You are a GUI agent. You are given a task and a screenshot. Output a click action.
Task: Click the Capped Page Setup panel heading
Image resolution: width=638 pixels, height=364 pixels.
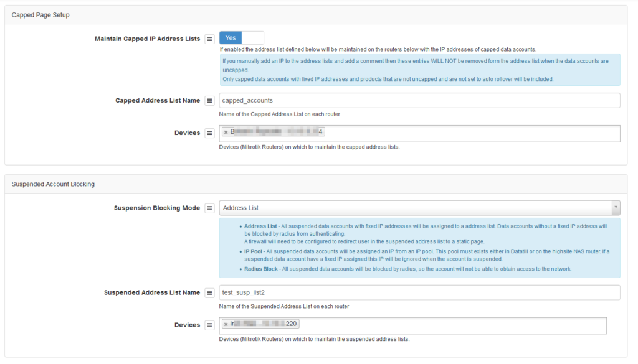pyautogui.click(x=40, y=15)
